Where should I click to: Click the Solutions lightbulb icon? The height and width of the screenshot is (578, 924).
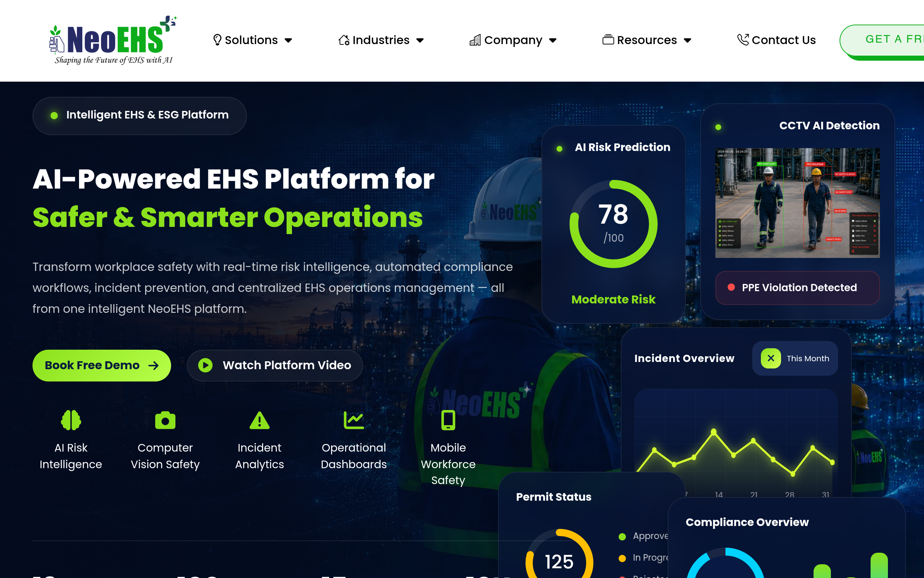tap(217, 40)
